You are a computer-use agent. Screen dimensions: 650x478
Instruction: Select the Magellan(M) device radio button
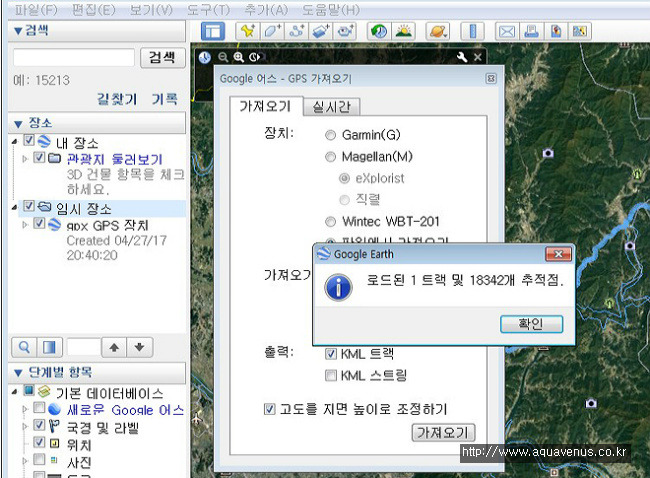pos(330,157)
